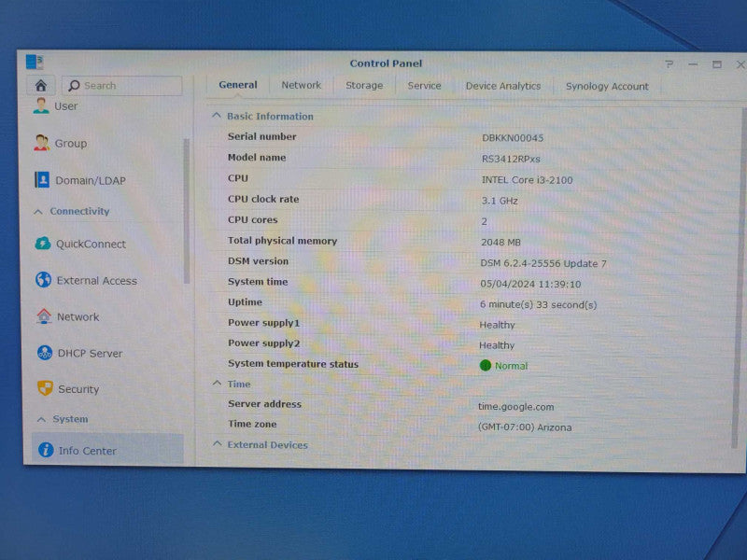
Task: Open the Group settings icon
Action: [x=42, y=143]
